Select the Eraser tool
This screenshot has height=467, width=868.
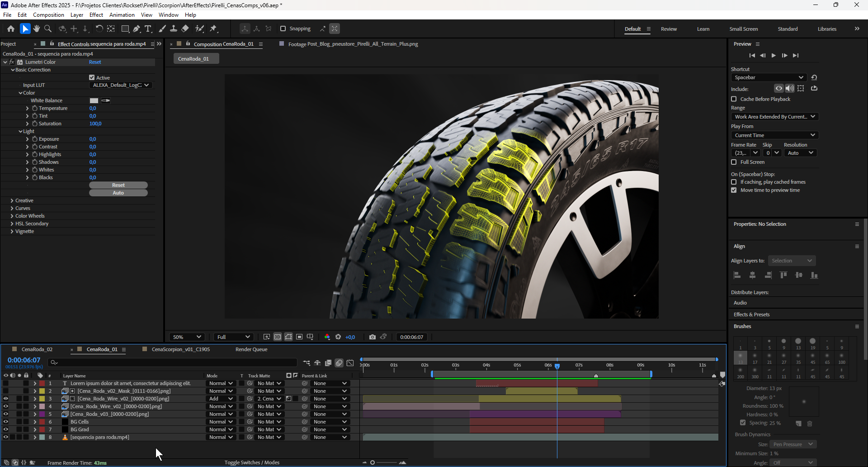point(185,29)
